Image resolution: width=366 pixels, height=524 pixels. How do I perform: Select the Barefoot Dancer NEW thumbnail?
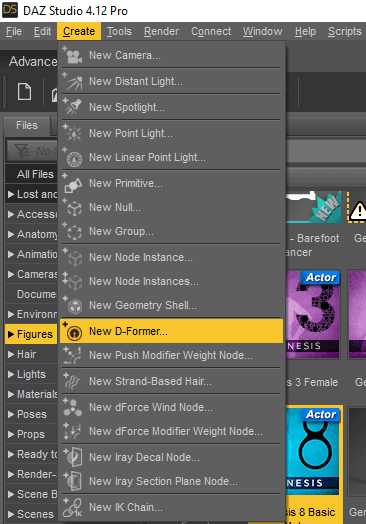pos(313,207)
